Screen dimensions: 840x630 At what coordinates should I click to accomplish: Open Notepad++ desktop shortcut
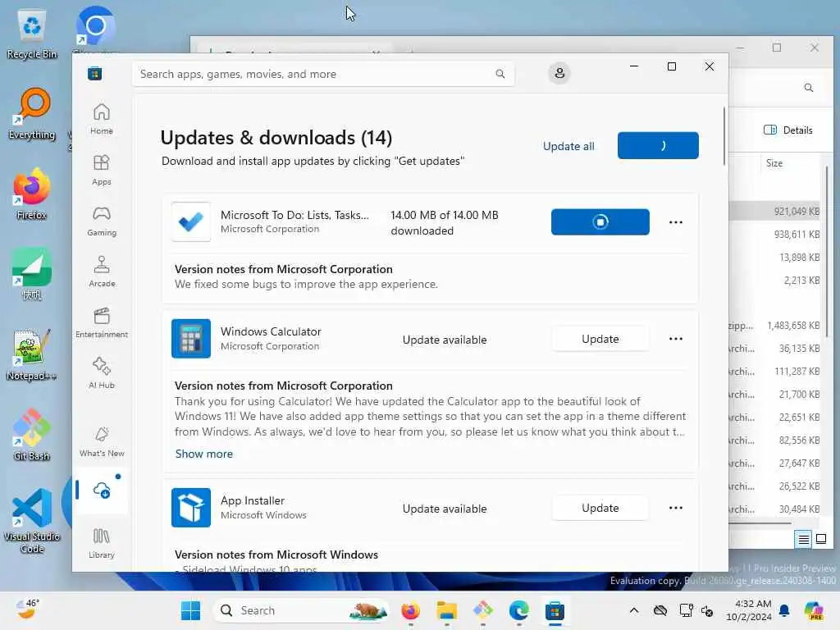pyautogui.click(x=32, y=355)
